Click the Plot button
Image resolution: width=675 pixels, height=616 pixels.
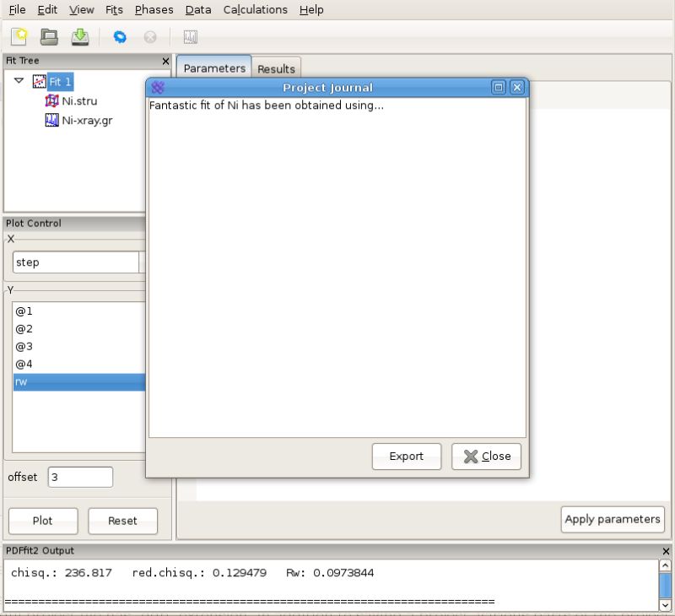43,521
